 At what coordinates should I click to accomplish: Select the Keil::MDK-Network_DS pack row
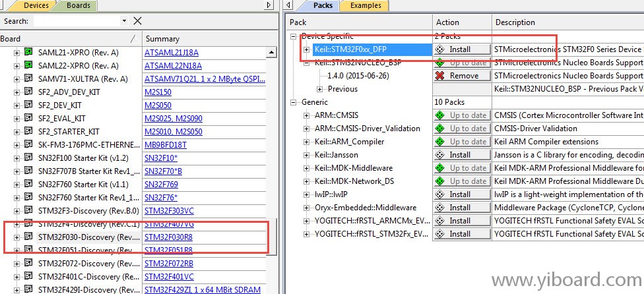coord(354,181)
